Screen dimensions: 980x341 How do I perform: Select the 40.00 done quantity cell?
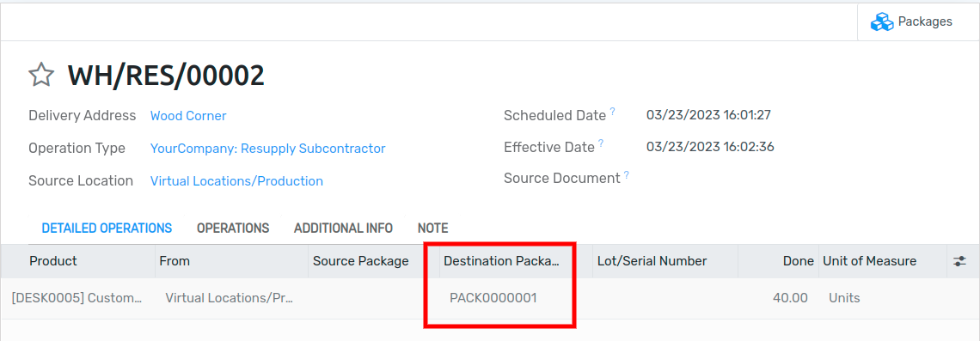(x=779, y=298)
